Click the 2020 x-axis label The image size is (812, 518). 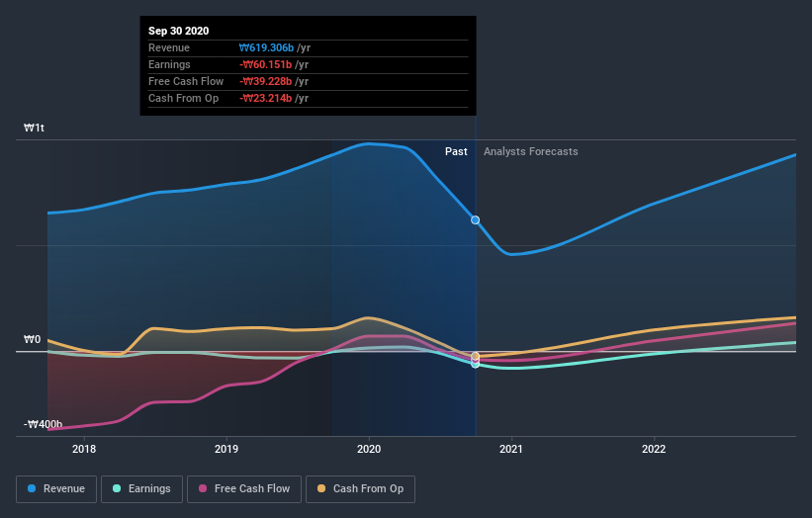click(369, 449)
